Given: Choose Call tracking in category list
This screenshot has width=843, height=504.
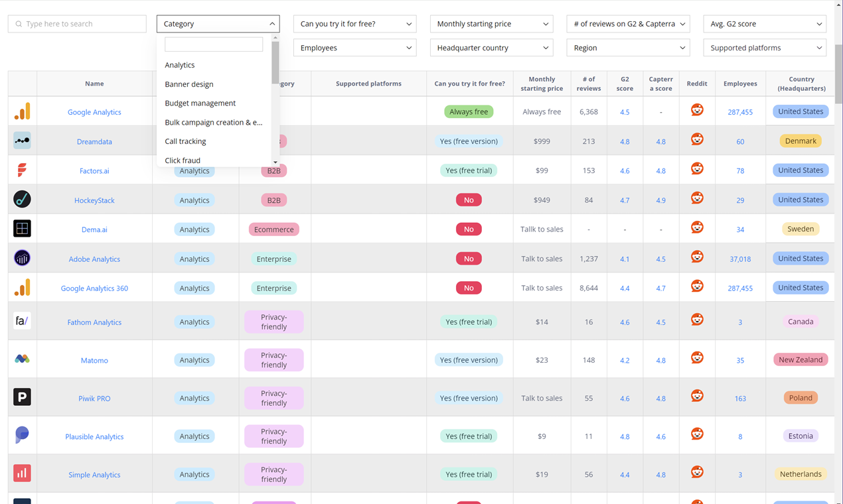Looking at the screenshot, I should point(185,141).
